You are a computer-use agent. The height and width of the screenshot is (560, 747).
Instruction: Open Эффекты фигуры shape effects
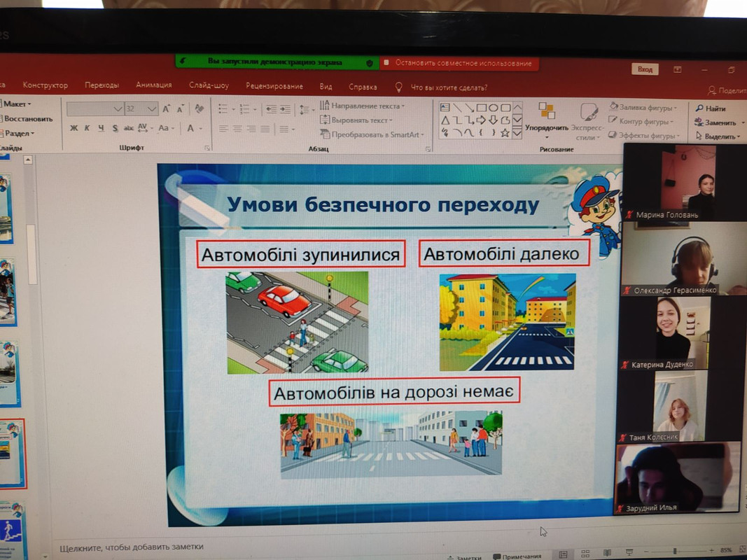point(643,135)
